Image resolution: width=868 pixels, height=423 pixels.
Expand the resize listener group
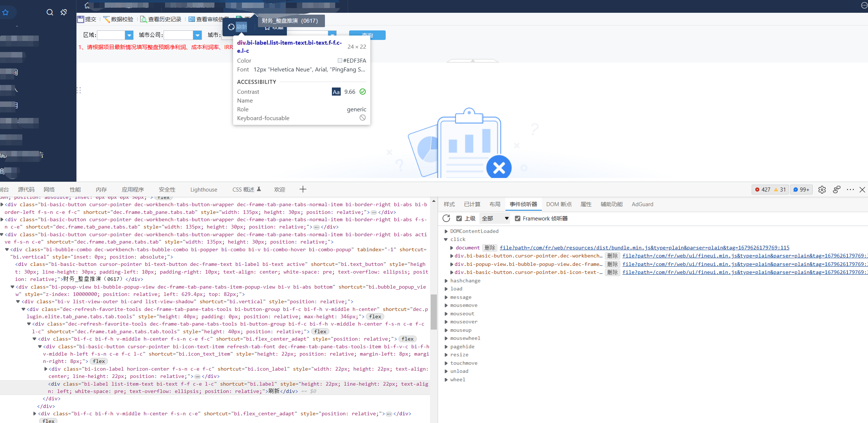click(x=446, y=355)
